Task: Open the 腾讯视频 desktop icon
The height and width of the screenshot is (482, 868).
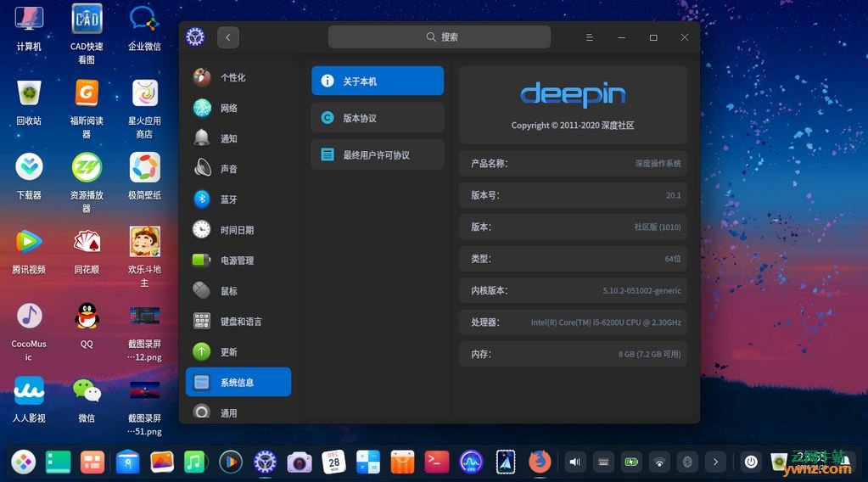Action: point(29,252)
